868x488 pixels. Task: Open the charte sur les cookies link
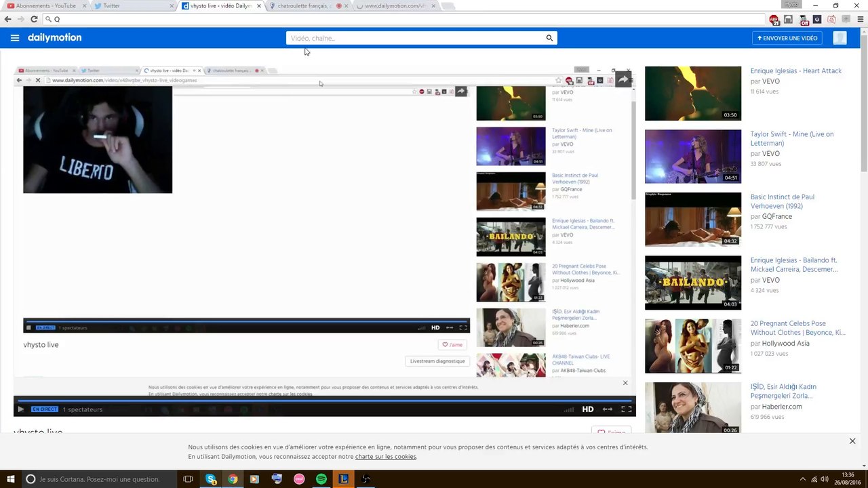[x=386, y=457]
